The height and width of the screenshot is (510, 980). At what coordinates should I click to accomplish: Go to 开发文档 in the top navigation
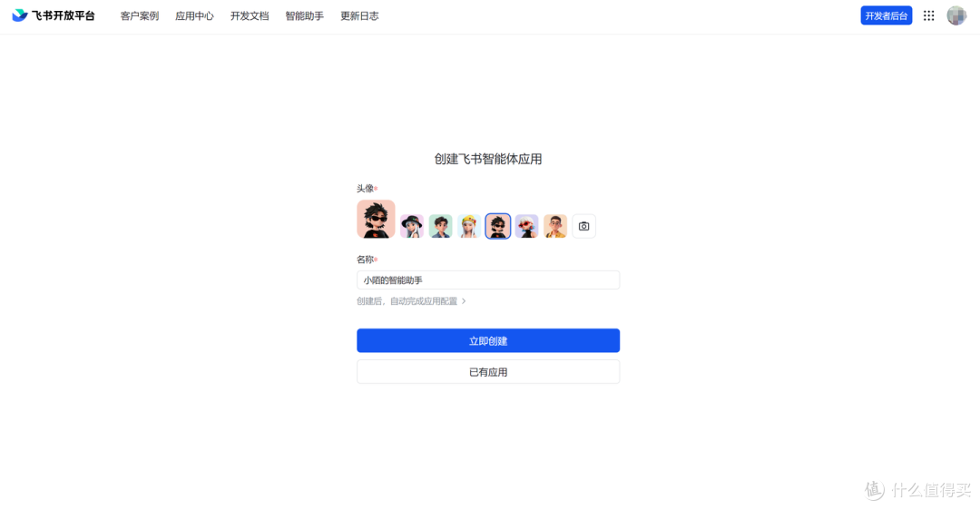click(250, 16)
